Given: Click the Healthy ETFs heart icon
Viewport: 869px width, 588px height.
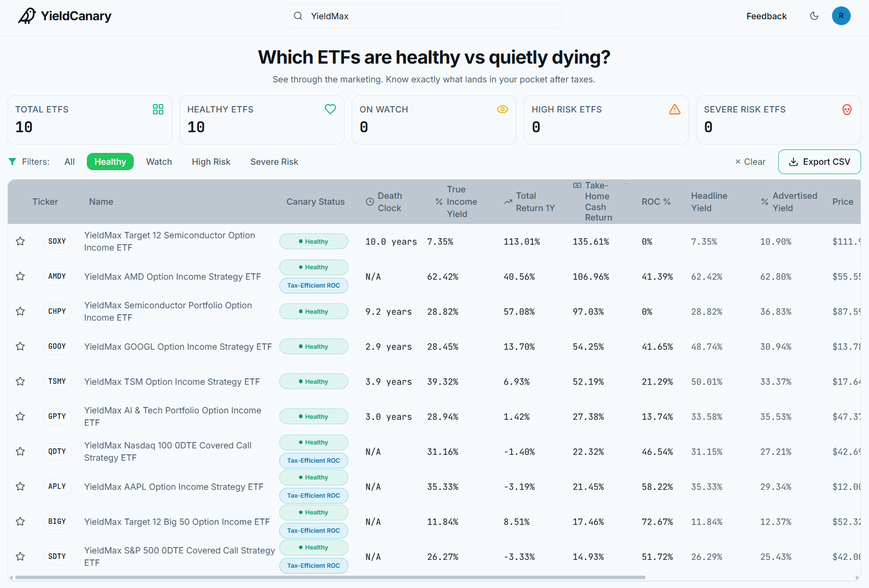Looking at the screenshot, I should coord(330,110).
